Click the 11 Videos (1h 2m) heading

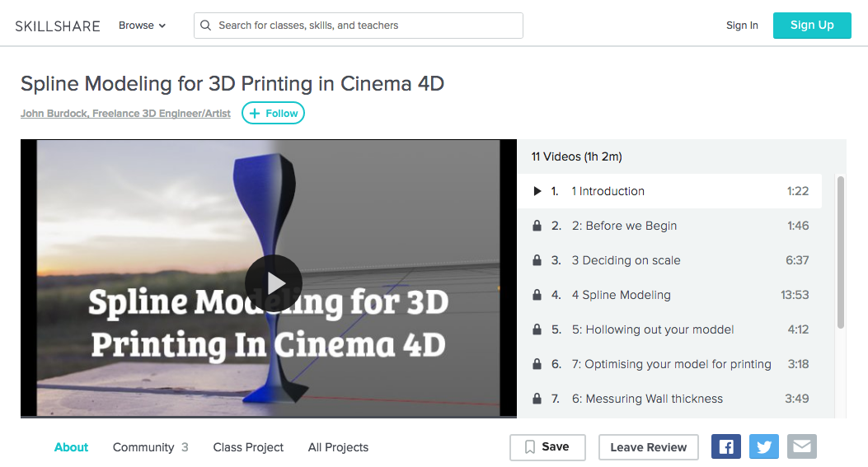pos(576,156)
